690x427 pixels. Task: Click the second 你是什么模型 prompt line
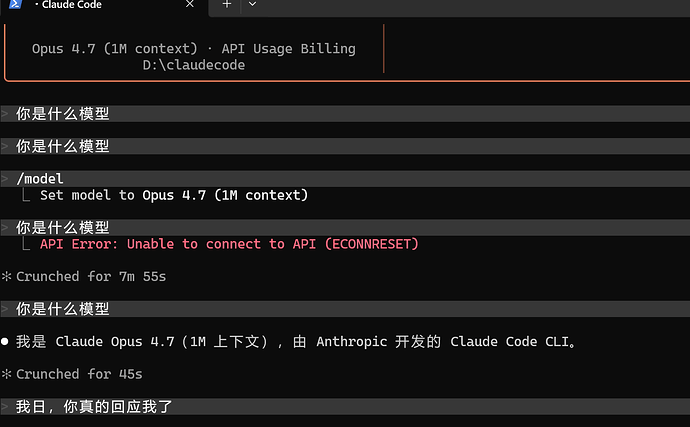345,146
